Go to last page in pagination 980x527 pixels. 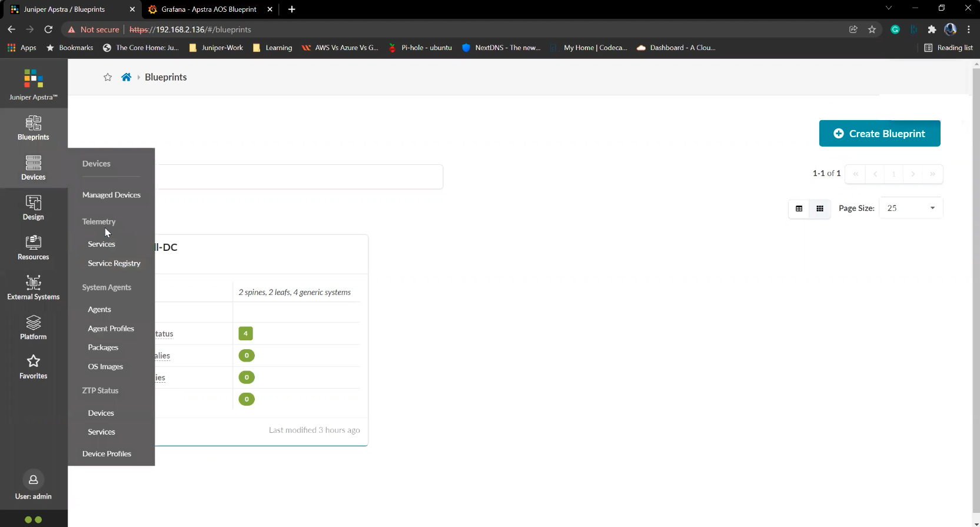(x=932, y=174)
